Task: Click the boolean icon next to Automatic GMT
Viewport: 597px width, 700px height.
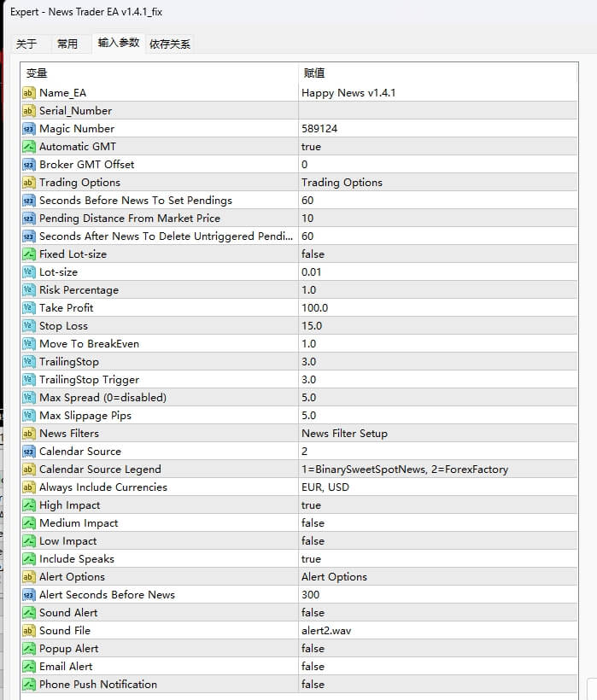Action: tap(31, 146)
